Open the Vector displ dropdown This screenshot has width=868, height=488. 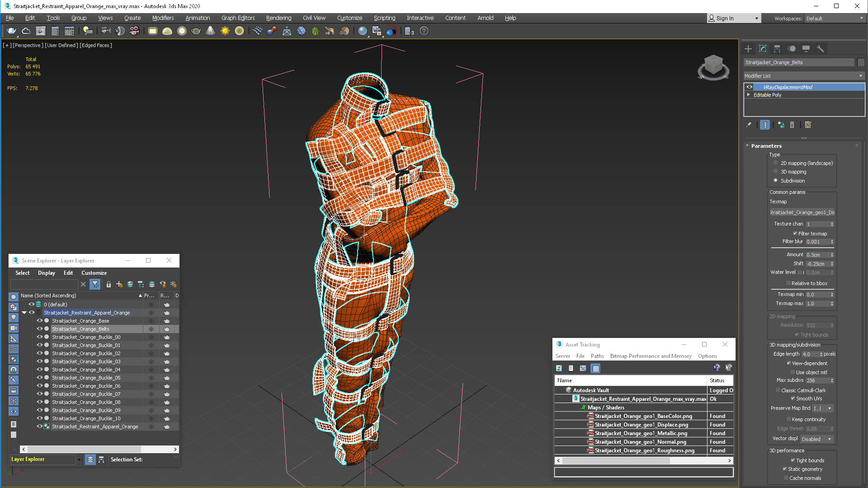click(x=816, y=439)
